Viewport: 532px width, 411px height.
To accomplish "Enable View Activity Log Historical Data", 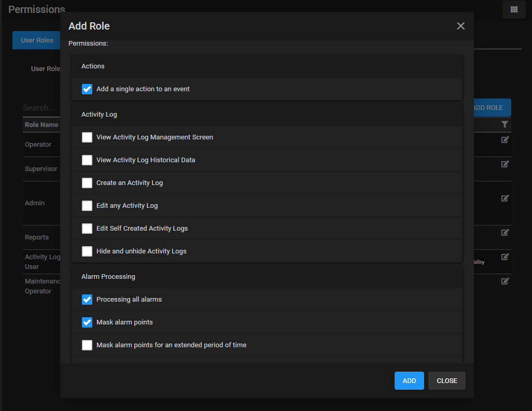I will (87, 160).
